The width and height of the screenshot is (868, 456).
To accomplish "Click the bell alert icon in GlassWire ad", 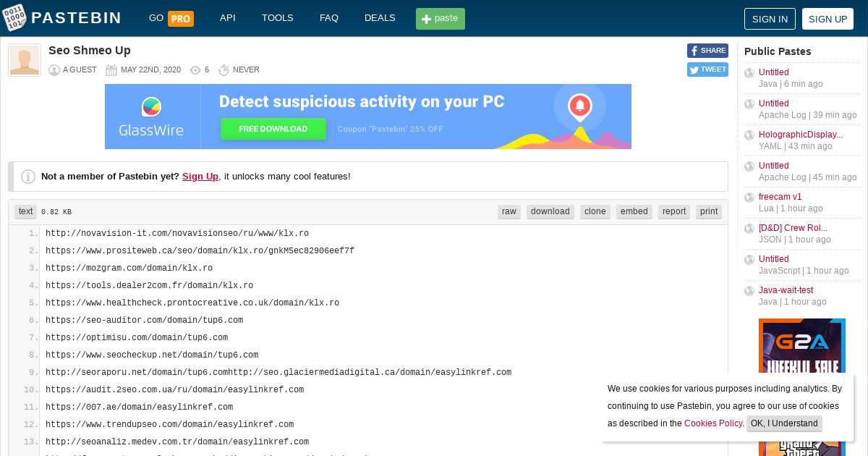I will [x=579, y=107].
